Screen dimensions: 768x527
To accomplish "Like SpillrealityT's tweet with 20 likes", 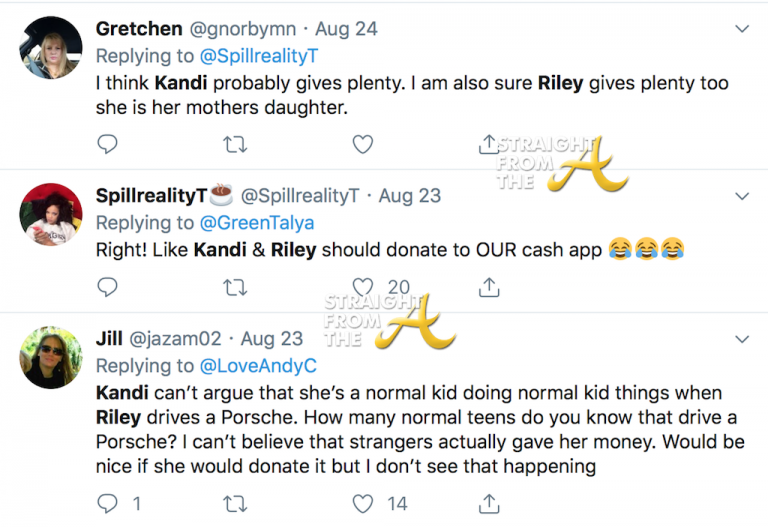I will 364,288.
